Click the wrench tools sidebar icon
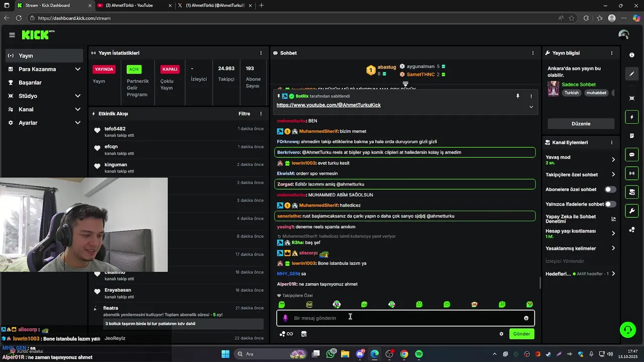This screenshot has width=644, height=362. coord(632,211)
